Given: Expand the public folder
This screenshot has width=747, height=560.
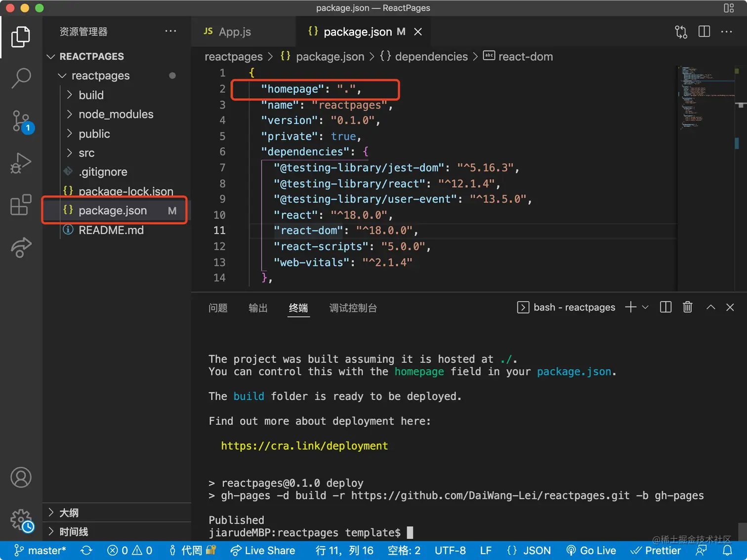Looking at the screenshot, I should (x=94, y=134).
